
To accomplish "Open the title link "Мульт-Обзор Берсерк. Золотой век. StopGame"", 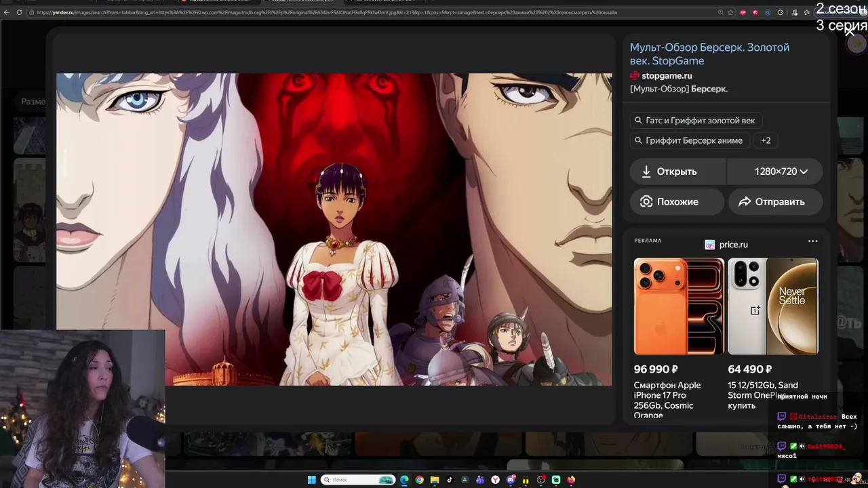I will pyautogui.click(x=709, y=54).
